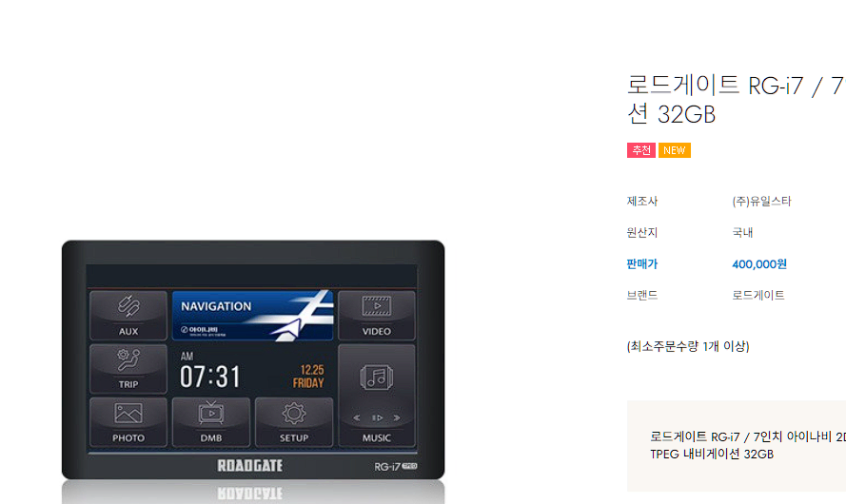Click play/pause control in MUSIC tile
The height and width of the screenshot is (504, 846).
pyautogui.click(x=377, y=417)
